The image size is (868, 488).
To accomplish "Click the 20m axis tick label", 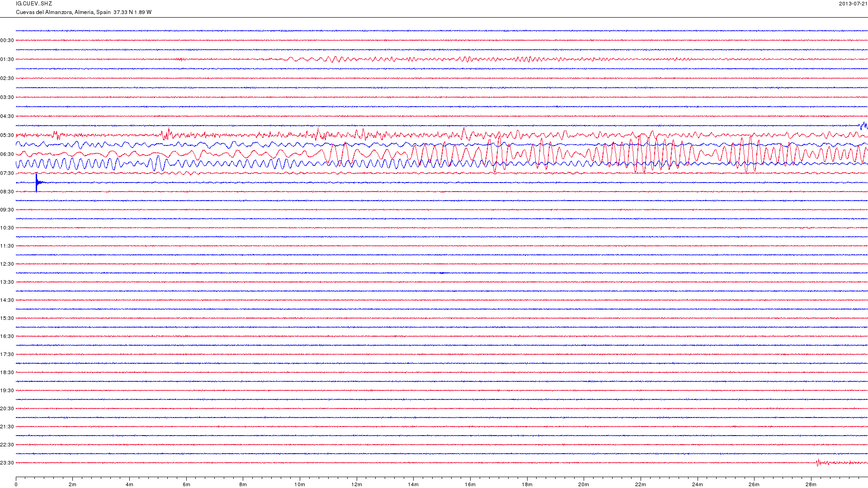I will [584, 484].
